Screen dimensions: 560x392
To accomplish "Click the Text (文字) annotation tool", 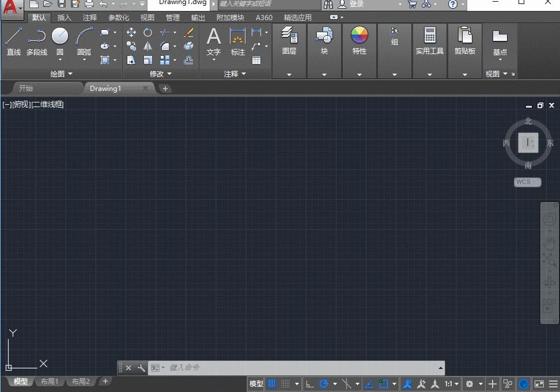I will pyautogui.click(x=214, y=41).
